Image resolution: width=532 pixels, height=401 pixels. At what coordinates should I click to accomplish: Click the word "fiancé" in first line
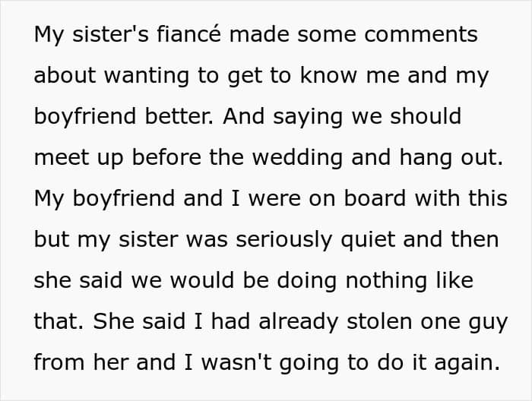coord(189,34)
